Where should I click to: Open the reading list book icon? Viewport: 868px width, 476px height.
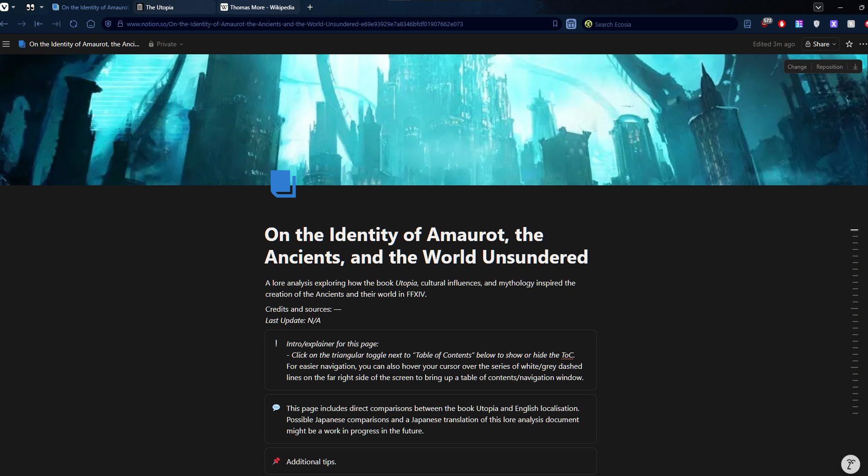(x=747, y=24)
